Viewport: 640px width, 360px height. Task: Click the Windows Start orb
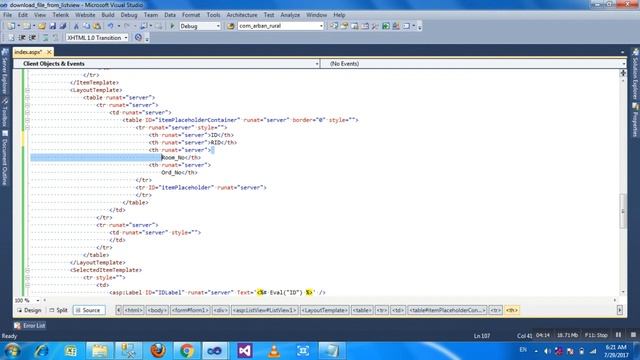pos(13,351)
